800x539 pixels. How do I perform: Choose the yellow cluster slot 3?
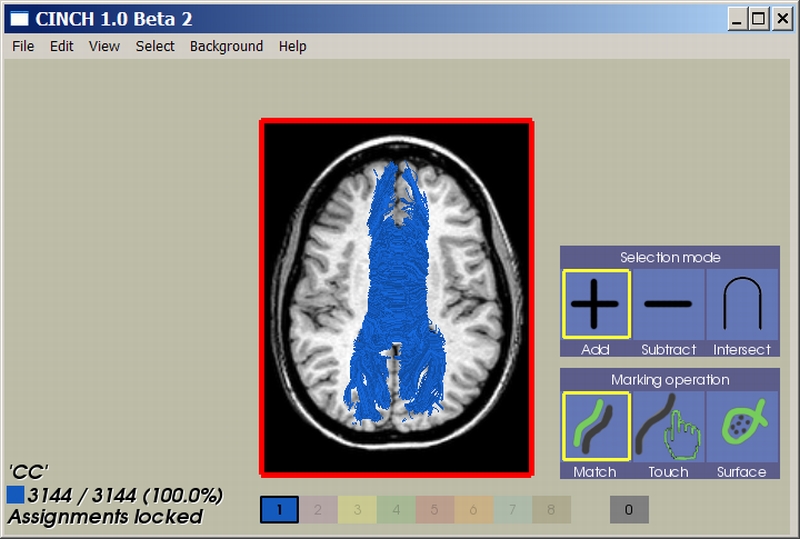point(357,510)
